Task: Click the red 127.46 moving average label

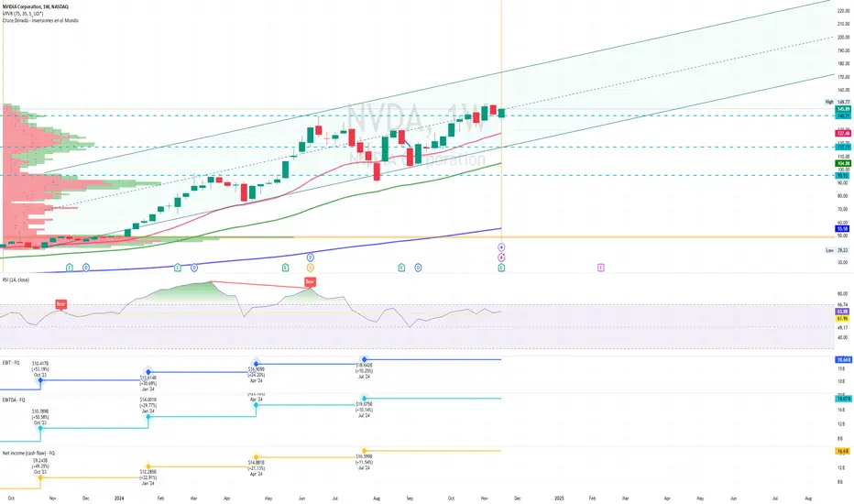Action: coord(843,133)
